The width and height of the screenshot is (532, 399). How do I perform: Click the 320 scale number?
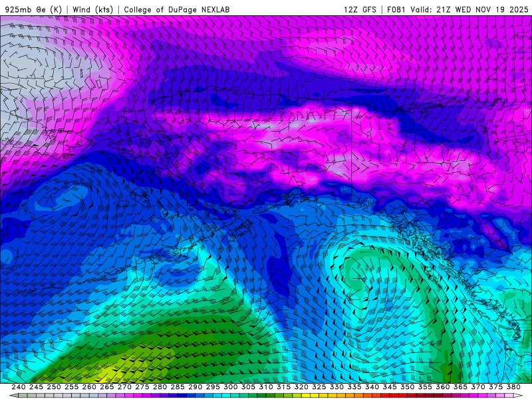301,387
